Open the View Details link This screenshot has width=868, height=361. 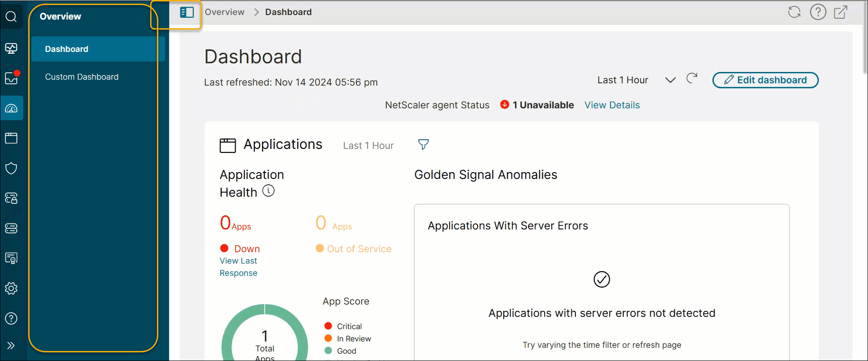pyautogui.click(x=612, y=105)
